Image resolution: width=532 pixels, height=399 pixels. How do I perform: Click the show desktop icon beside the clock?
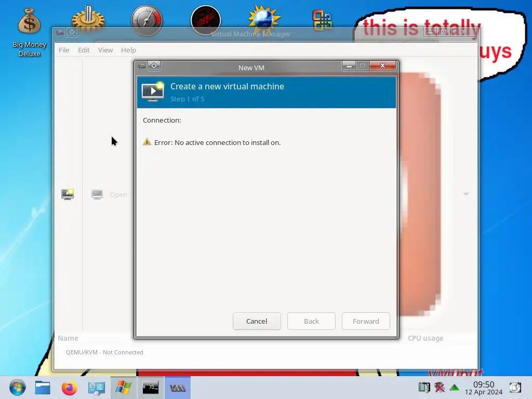click(x=515, y=388)
